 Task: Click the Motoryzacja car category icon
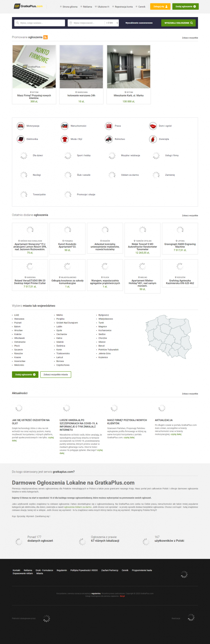[x=20, y=126]
